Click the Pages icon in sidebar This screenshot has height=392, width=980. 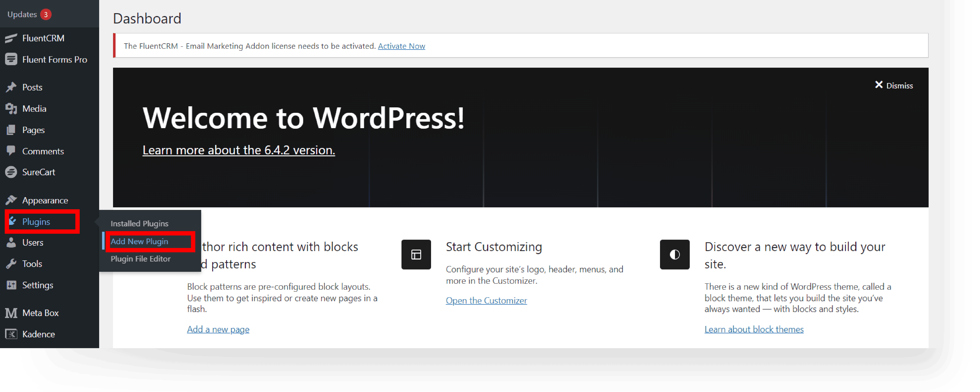(11, 130)
